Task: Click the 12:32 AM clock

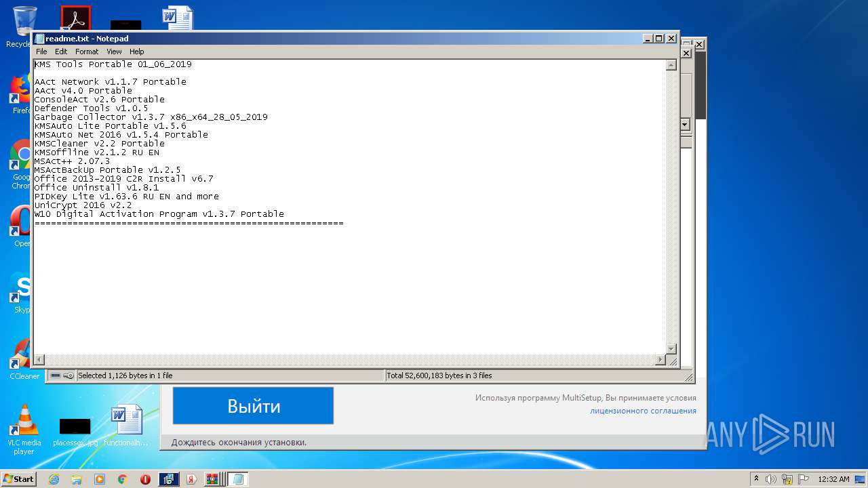Action: point(833,479)
